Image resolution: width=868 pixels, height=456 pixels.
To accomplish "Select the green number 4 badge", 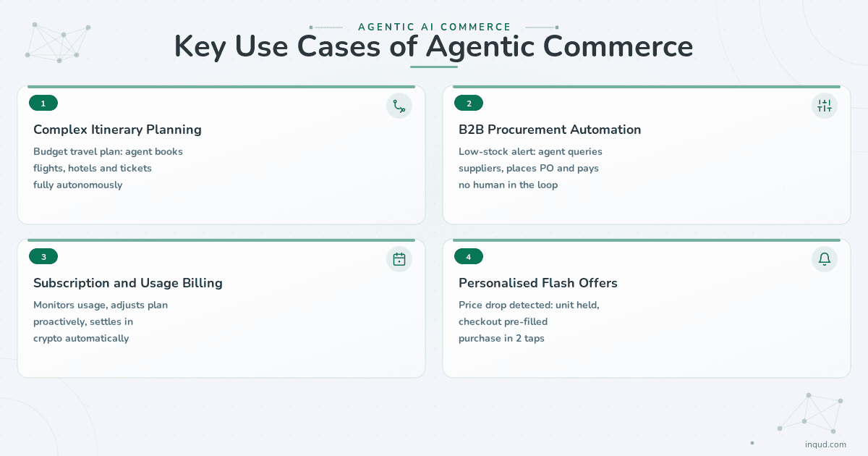I will pos(469,257).
